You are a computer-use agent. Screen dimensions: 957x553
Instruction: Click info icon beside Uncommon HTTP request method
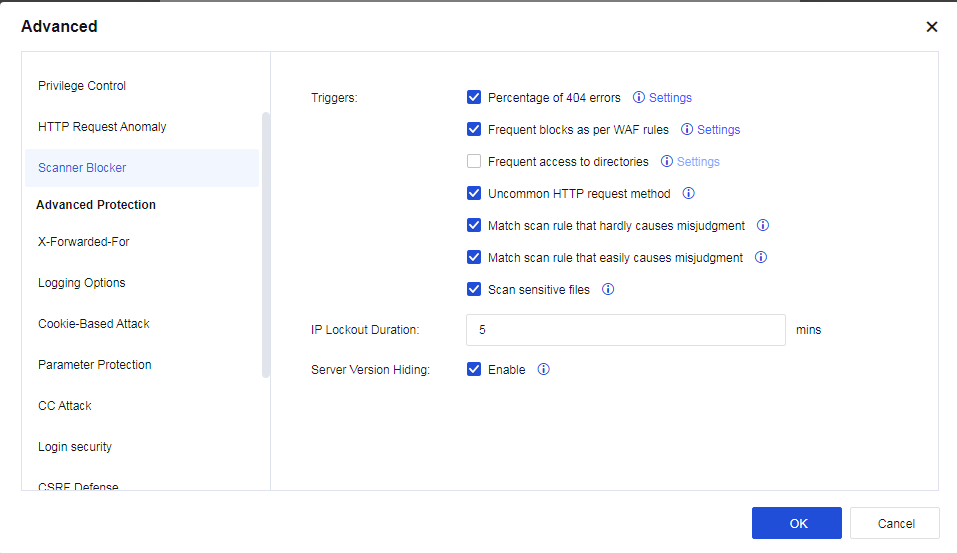tap(688, 194)
